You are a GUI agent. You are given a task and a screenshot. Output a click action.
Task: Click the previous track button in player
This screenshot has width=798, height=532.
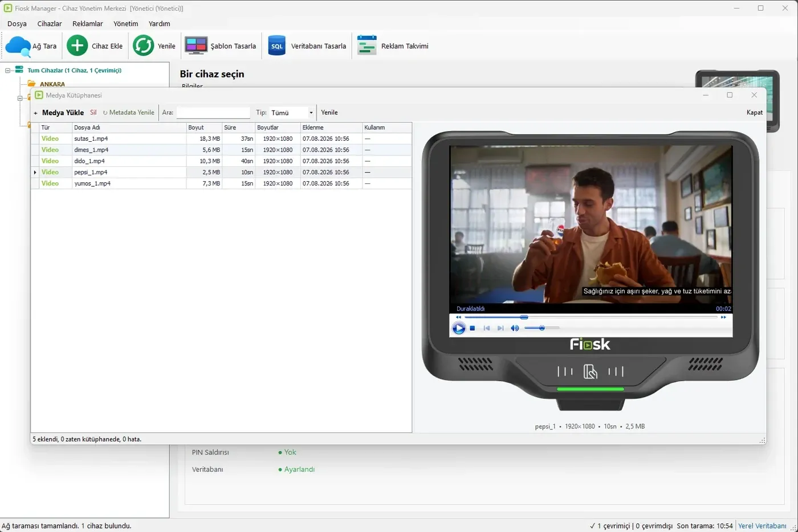486,328
